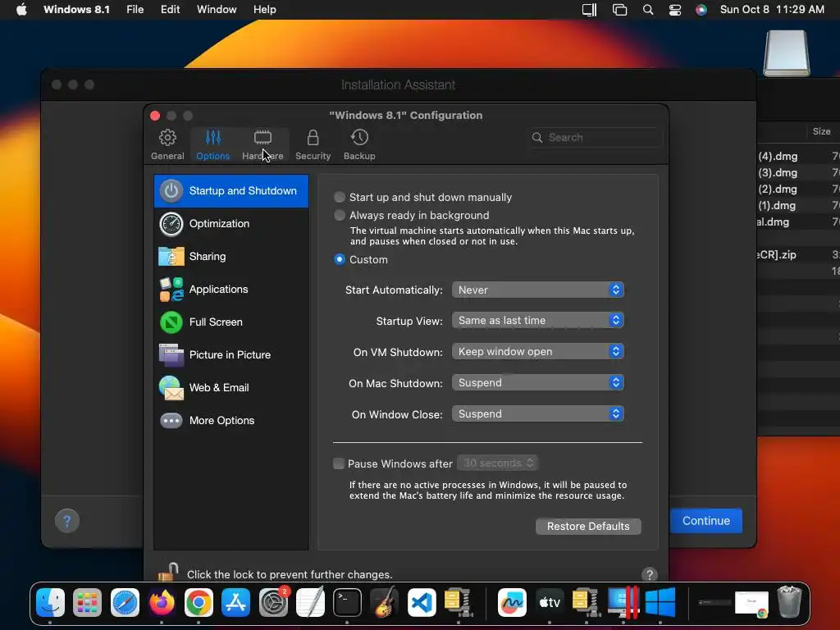This screenshot has width=840, height=630.
Task: Go to the Backup tab
Action: pyautogui.click(x=359, y=144)
